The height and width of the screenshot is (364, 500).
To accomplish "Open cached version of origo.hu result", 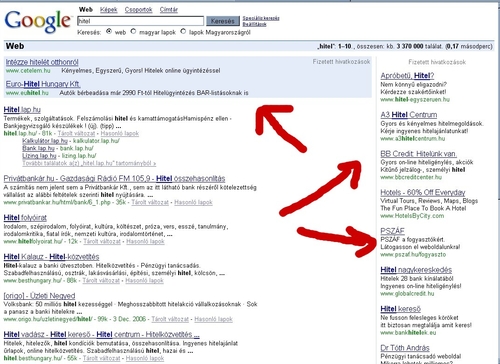I will coord(170,319).
